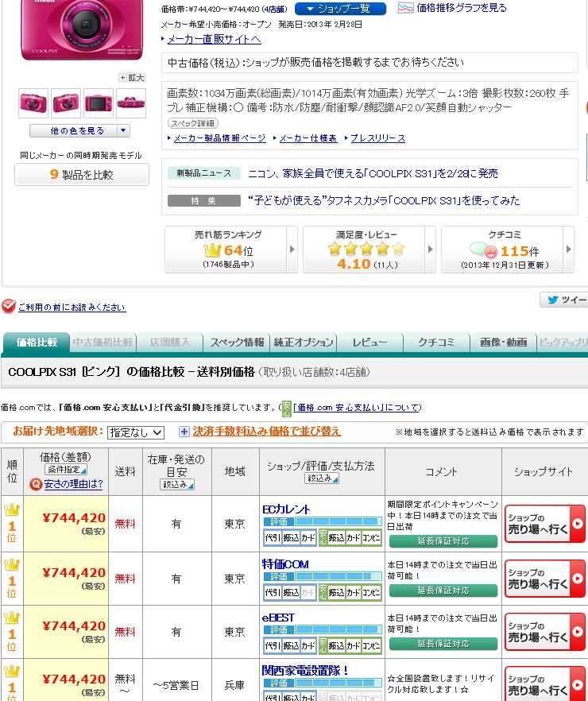Click the Q icon beside 安さの理由は?
The width and height of the screenshot is (588, 701).
point(35,484)
